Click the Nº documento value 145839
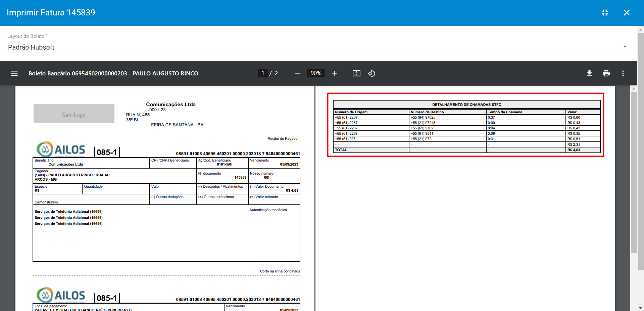 click(240, 177)
